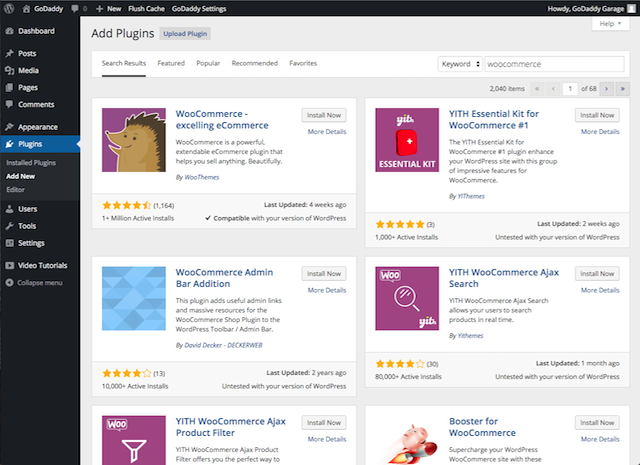
Task: Install WooCommerce Admin Bar Addition plugin
Action: click(x=324, y=274)
